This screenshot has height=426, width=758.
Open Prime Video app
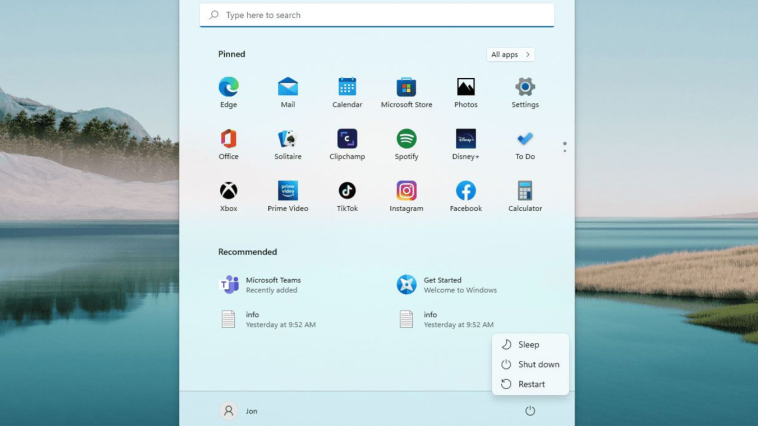tap(288, 196)
